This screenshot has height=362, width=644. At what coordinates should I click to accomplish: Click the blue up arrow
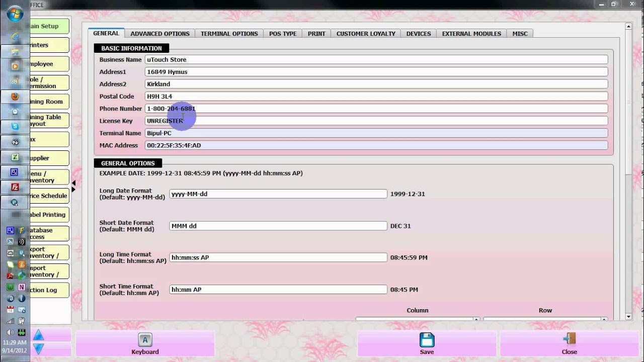pos(39,335)
